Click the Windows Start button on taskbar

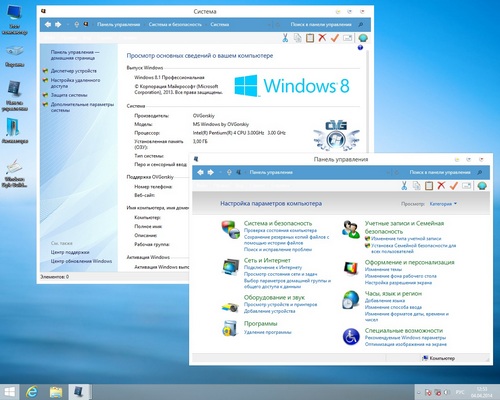[x=9, y=392]
